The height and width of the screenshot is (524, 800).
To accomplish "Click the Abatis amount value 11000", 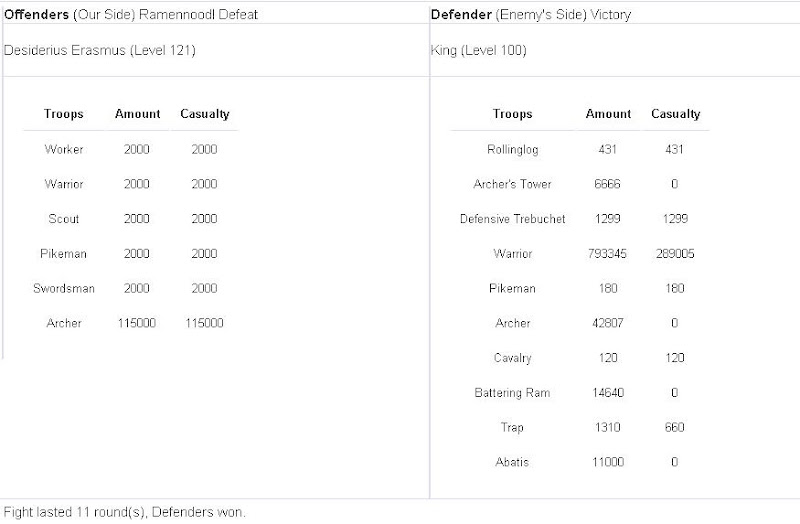I will click(x=609, y=462).
